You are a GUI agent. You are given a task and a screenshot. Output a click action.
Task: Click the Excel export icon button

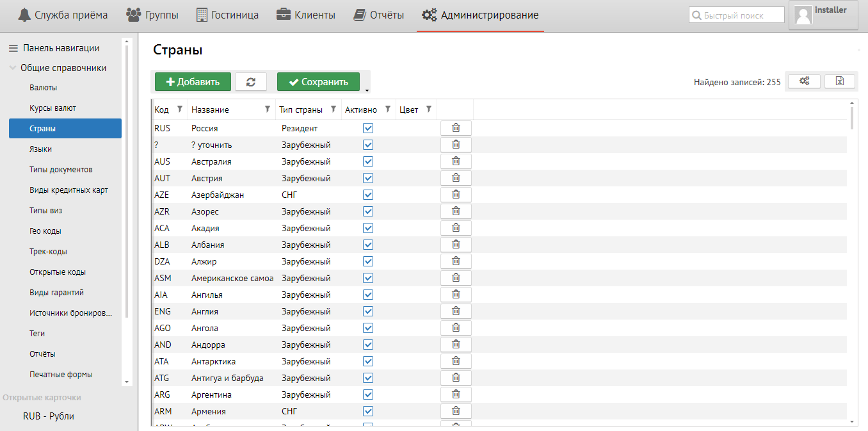tap(840, 81)
